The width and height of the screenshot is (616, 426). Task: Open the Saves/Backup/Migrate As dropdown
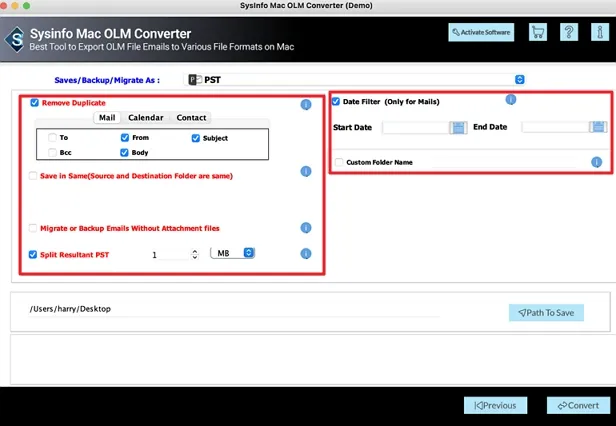click(354, 80)
